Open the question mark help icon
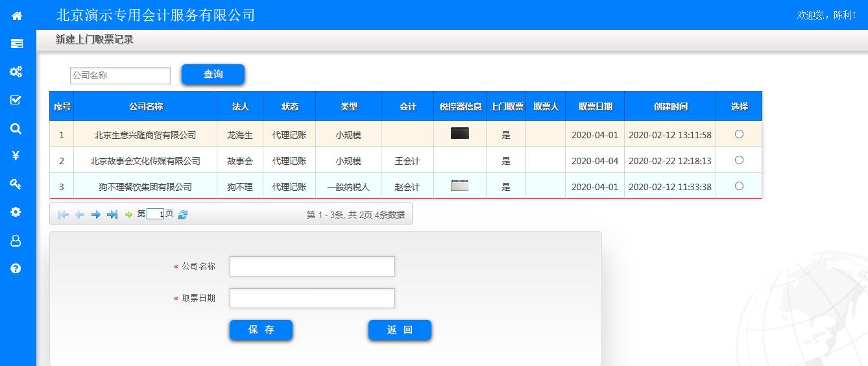Screen dimensions: 868x366 [16, 269]
